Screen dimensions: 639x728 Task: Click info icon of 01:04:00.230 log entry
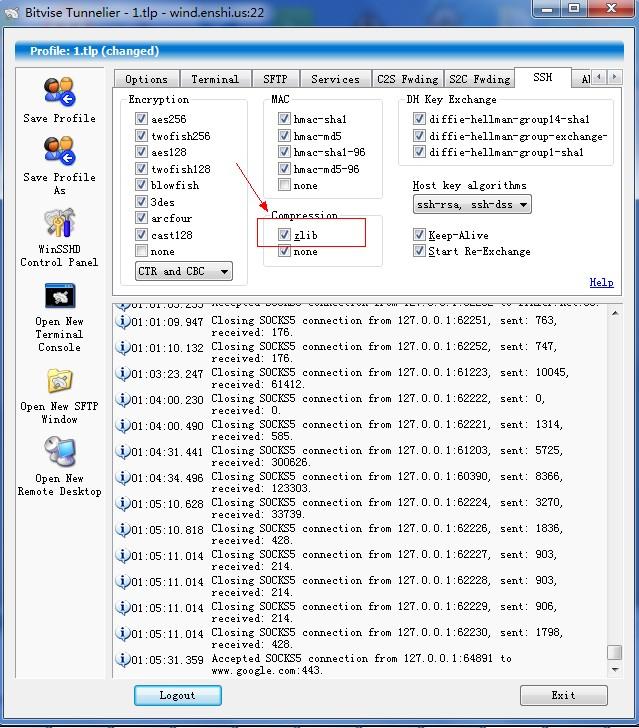tap(123, 399)
